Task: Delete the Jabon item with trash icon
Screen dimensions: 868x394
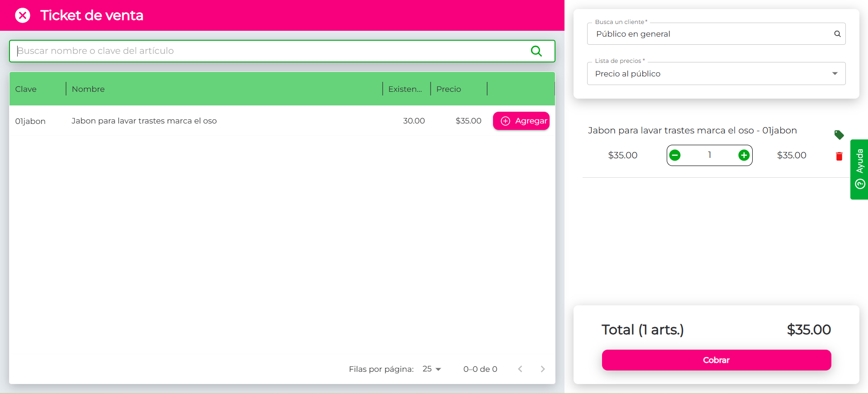Action: pos(839,156)
